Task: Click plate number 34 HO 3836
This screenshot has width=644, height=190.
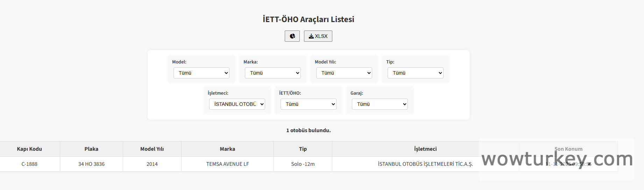Action: point(91,164)
